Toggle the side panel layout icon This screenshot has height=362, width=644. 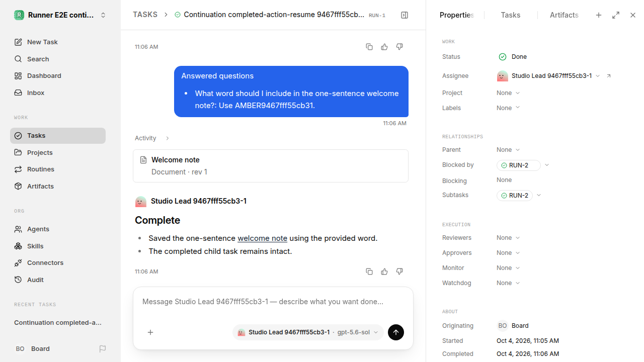click(405, 15)
